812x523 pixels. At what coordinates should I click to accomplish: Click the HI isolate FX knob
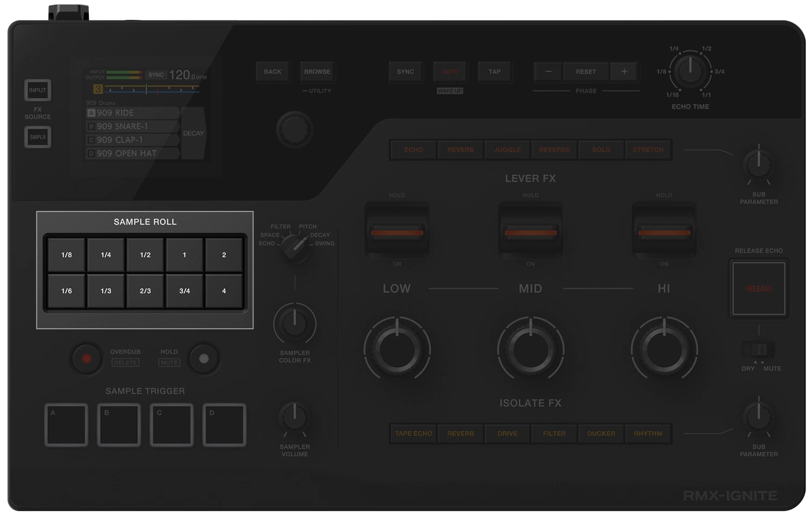pos(664,350)
